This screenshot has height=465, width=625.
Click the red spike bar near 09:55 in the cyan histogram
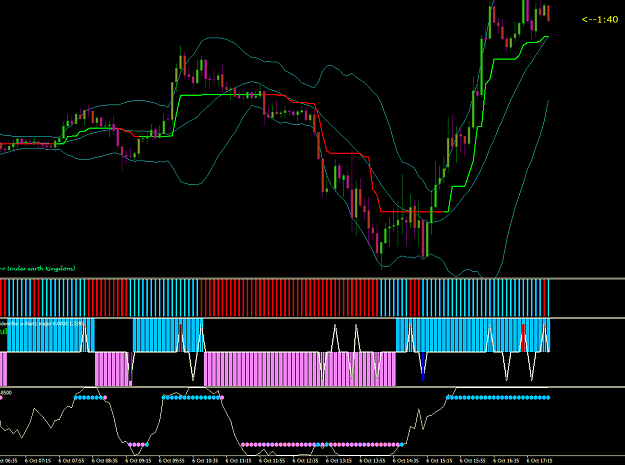[x=181, y=338]
